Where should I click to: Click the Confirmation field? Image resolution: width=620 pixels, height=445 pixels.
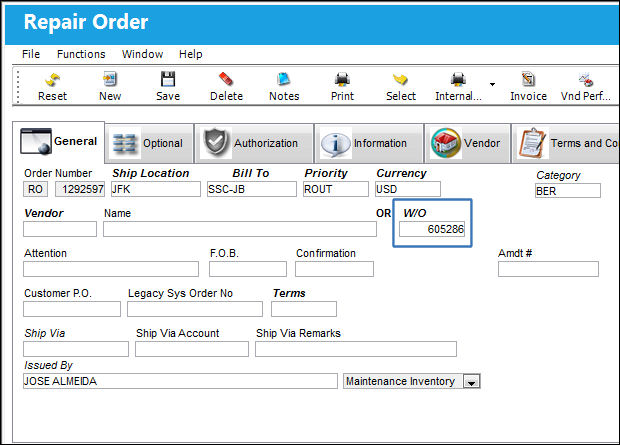pyautogui.click(x=334, y=269)
